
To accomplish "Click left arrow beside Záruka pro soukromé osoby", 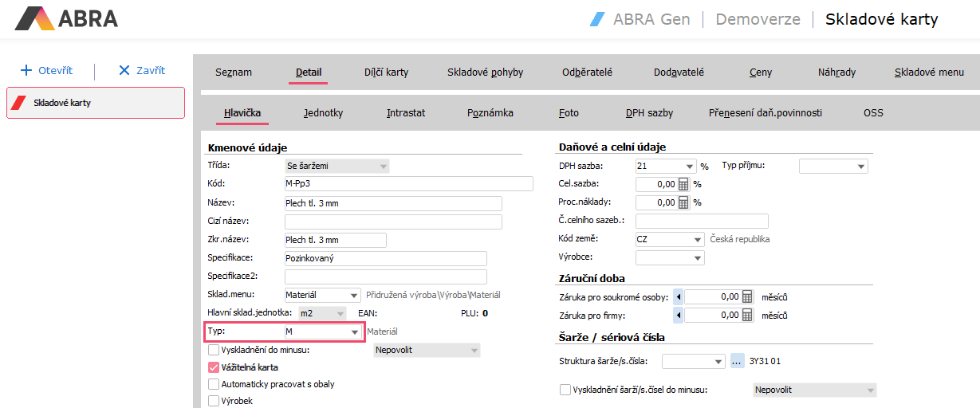I will [x=679, y=296].
